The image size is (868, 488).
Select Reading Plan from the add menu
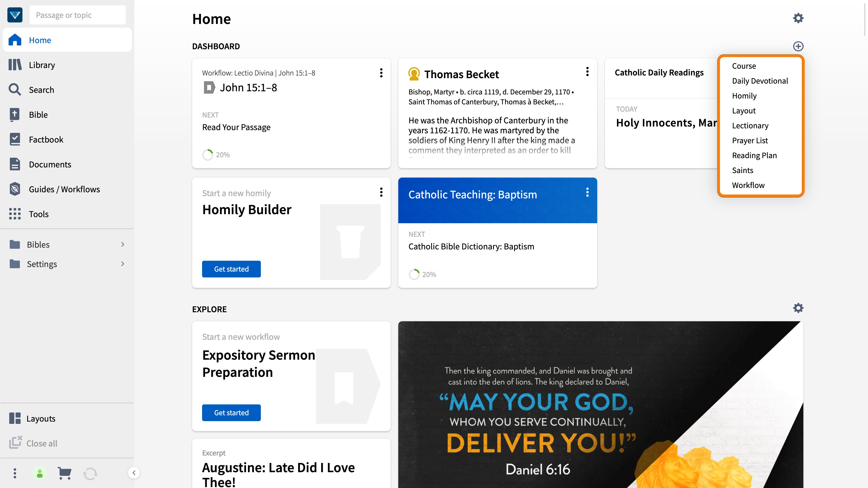coord(754,155)
